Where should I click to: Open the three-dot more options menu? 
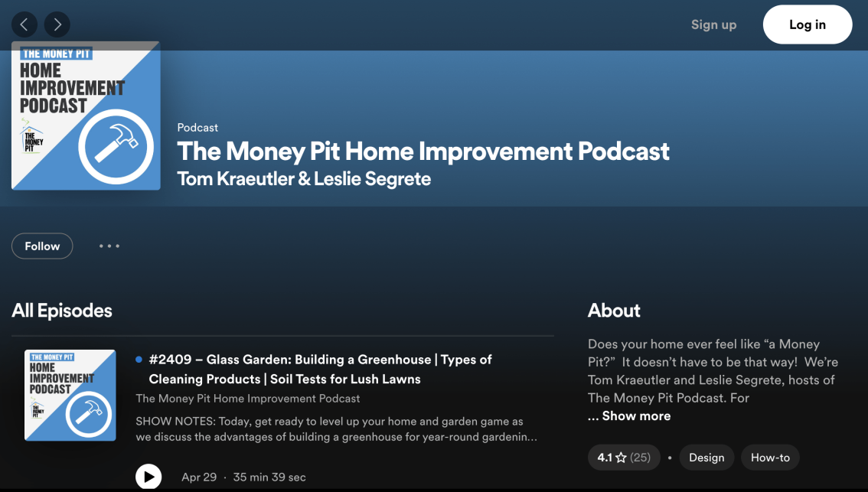109,246
